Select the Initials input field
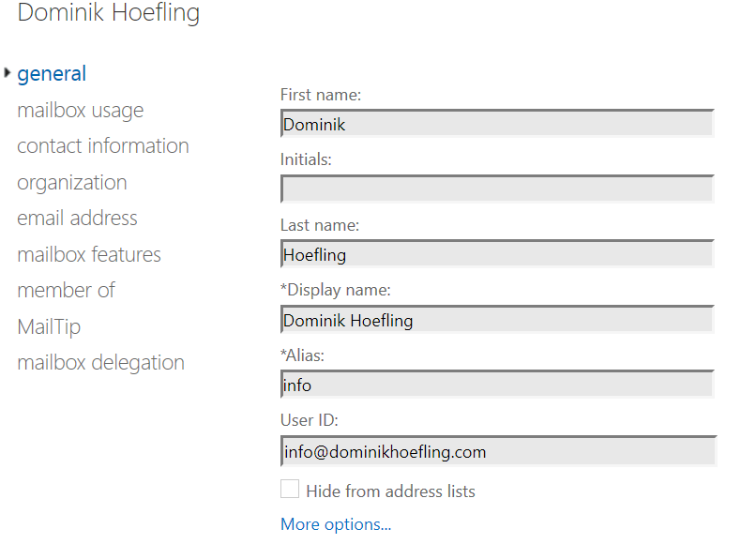Image resolution: width=756 pixels, height=544 pixels. (497, 189)
